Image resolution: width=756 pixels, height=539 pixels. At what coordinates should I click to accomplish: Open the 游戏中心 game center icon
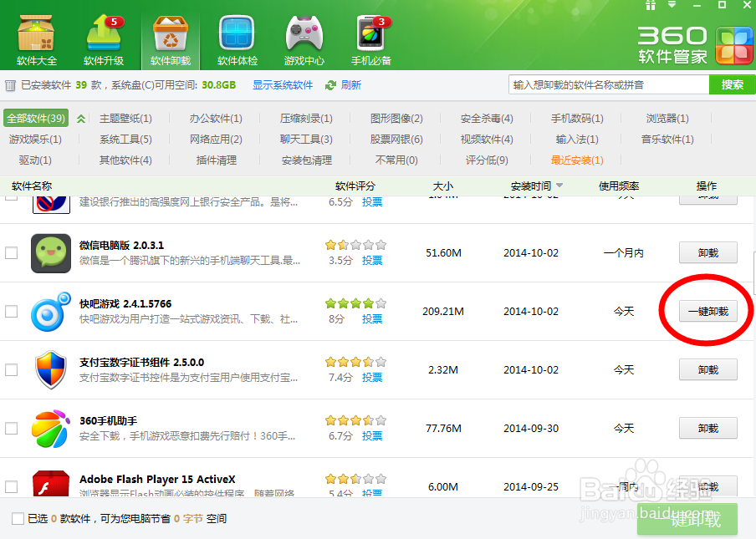[304, 39]
